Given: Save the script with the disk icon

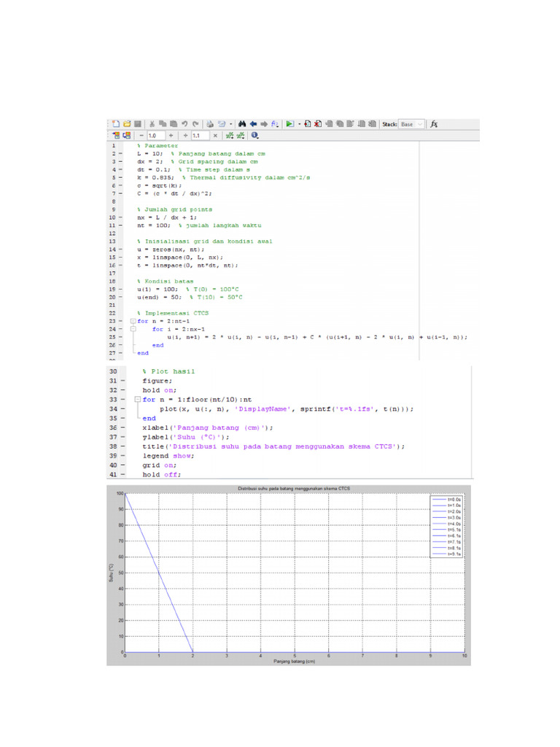Looking at the screenshot, I should tap(137, 124).
